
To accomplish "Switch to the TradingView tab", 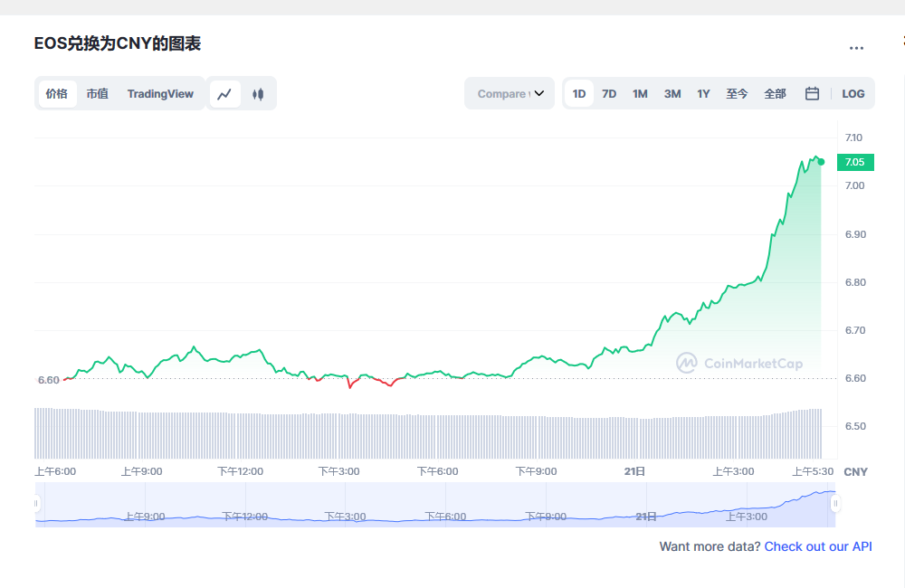I will point(160,93).
